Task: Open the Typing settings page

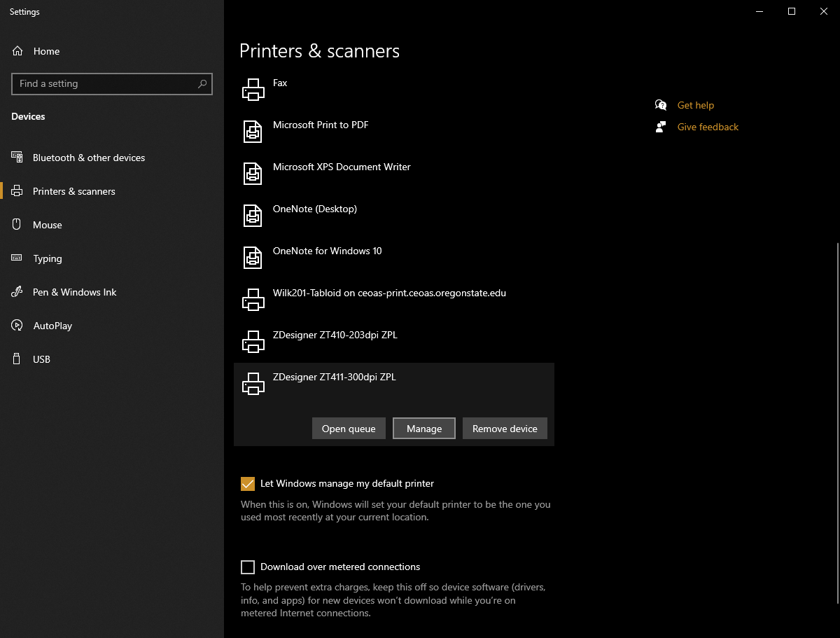Action: (48, 258)
